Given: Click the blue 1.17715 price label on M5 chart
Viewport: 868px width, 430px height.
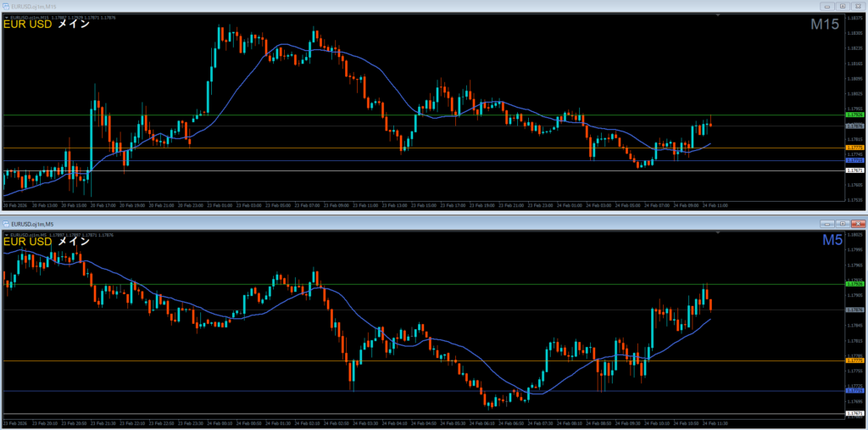Looking at the screenshot, I should [855, 390].
